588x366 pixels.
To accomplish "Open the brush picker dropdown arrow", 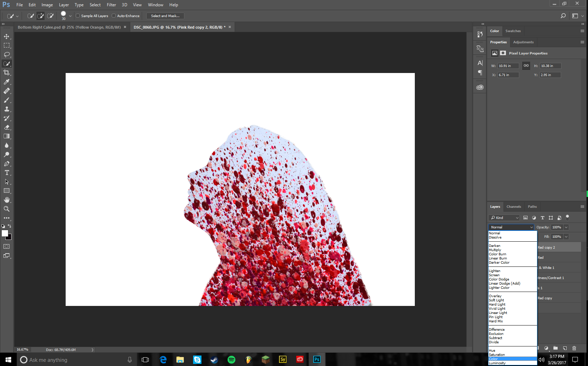I will click(70, 16).
